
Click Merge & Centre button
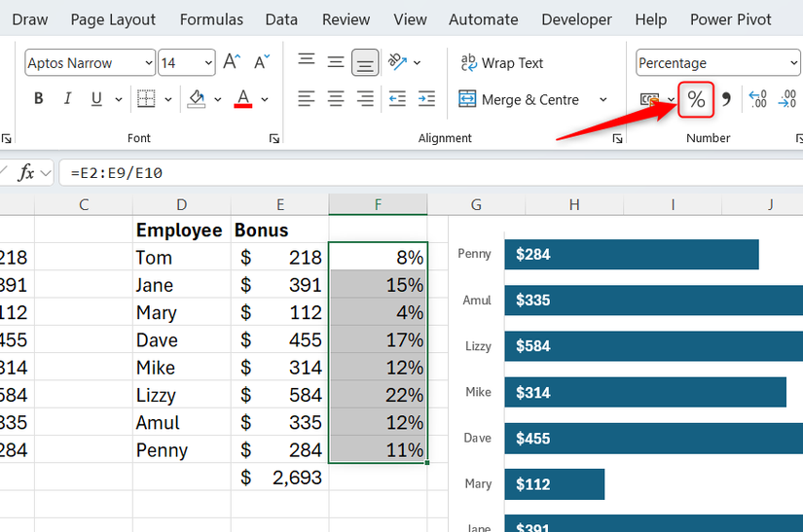519,99
